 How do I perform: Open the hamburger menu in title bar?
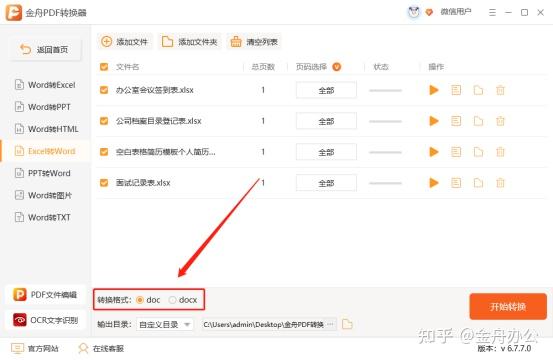point(492,13)
